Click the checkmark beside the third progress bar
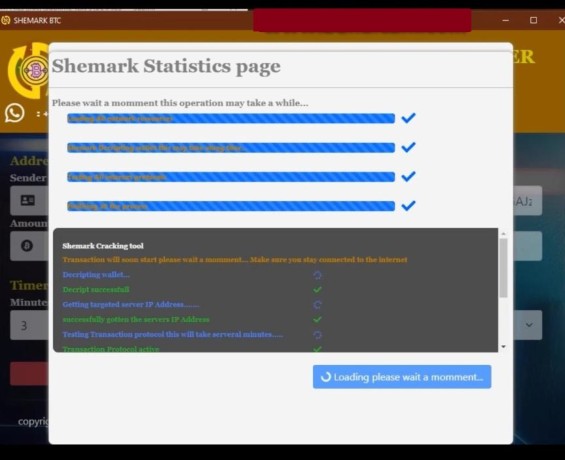 [408, 176]
